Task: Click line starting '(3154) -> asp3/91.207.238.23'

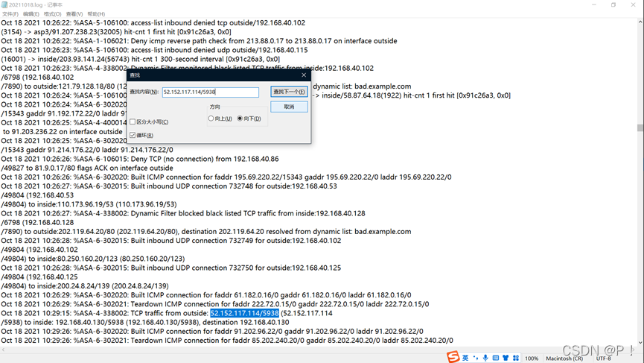Action: point(116,32)
